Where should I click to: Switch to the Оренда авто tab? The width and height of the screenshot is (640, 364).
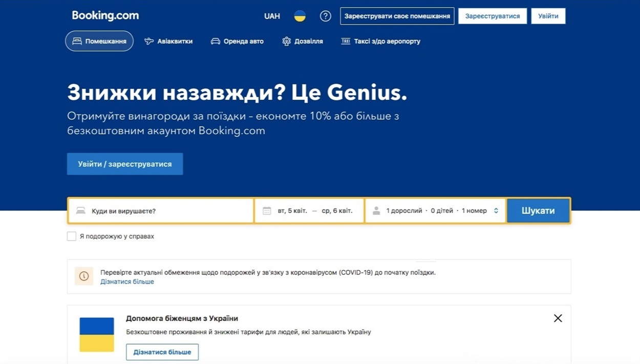pyautogui.click(x=237, y=41)
